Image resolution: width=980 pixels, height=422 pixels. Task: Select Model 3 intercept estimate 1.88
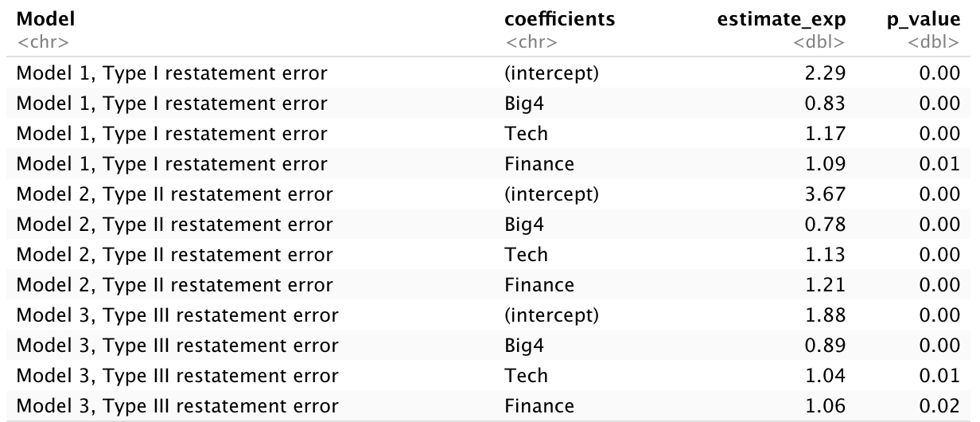tap(827, 315)
